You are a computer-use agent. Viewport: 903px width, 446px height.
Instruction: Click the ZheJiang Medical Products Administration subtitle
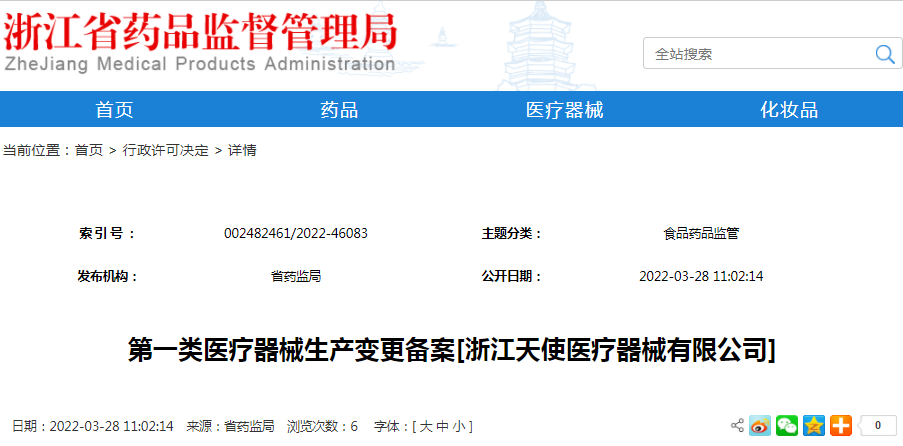point(200,64)
